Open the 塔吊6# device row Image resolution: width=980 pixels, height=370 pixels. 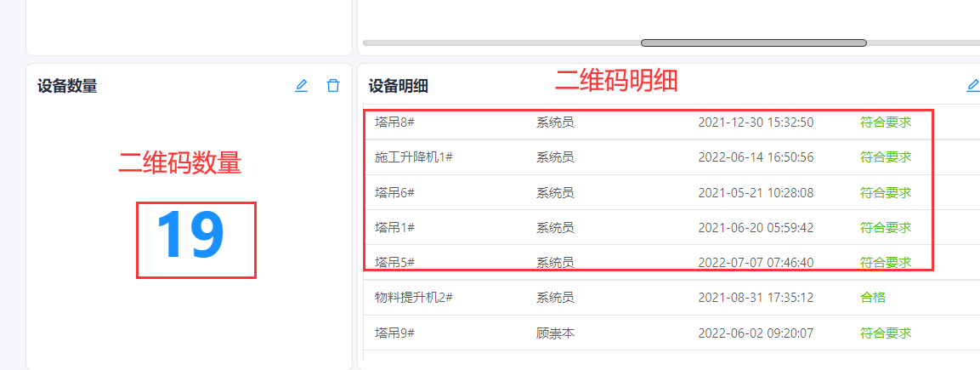tap(394, 193)
